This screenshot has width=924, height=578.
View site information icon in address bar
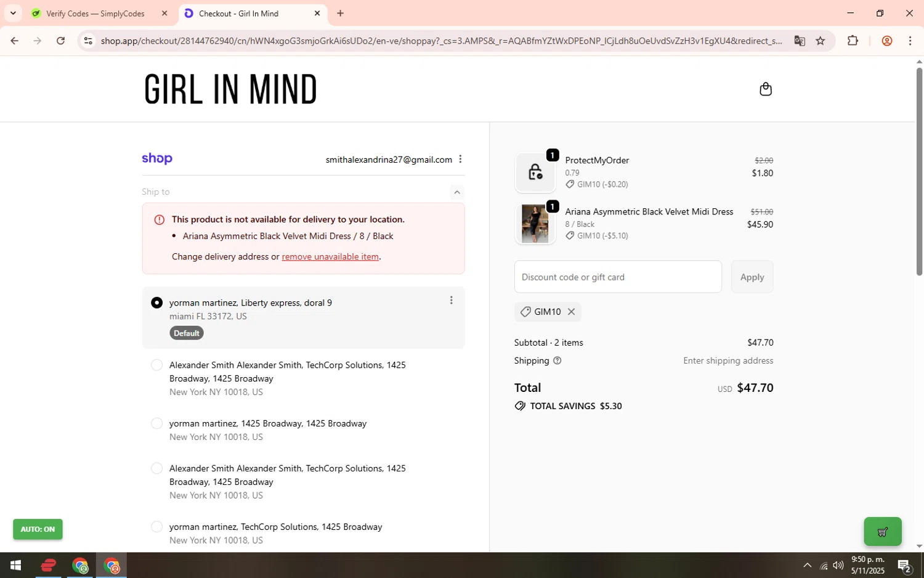click(88, 41)
